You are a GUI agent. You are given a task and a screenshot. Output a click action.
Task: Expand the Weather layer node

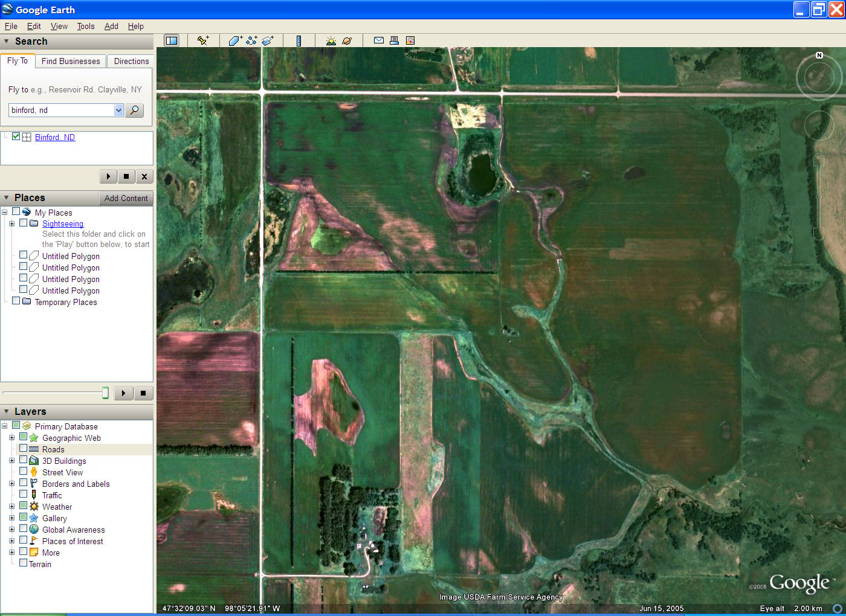[11, 507]
